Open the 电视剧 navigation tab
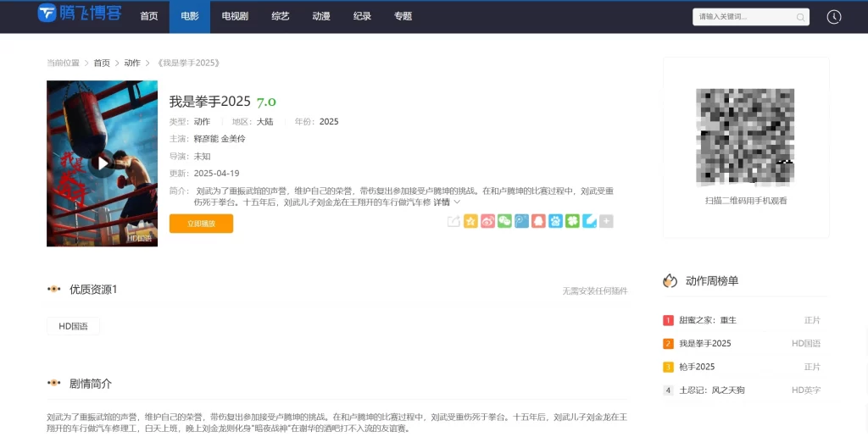The width and height of the screenshot is (868, 437). (235, 17)
